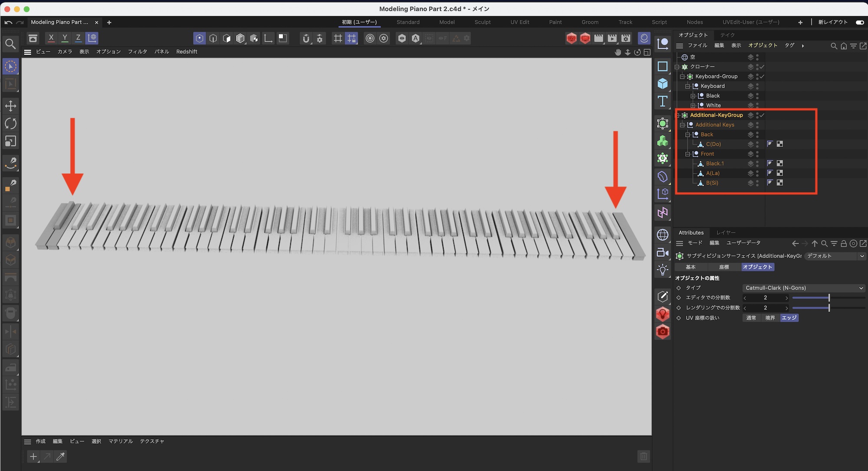Select the Rotate tool

10,124
